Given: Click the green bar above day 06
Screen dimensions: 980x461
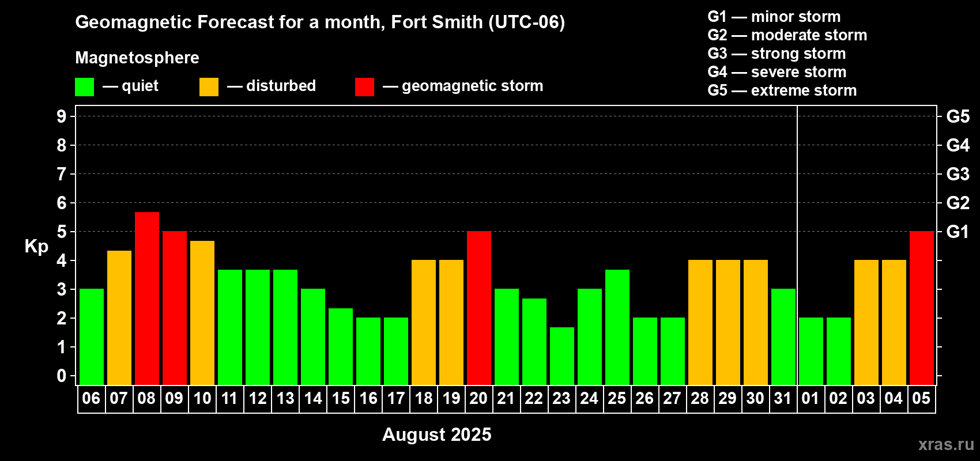Looking at the screenshot, I should 92,337.
